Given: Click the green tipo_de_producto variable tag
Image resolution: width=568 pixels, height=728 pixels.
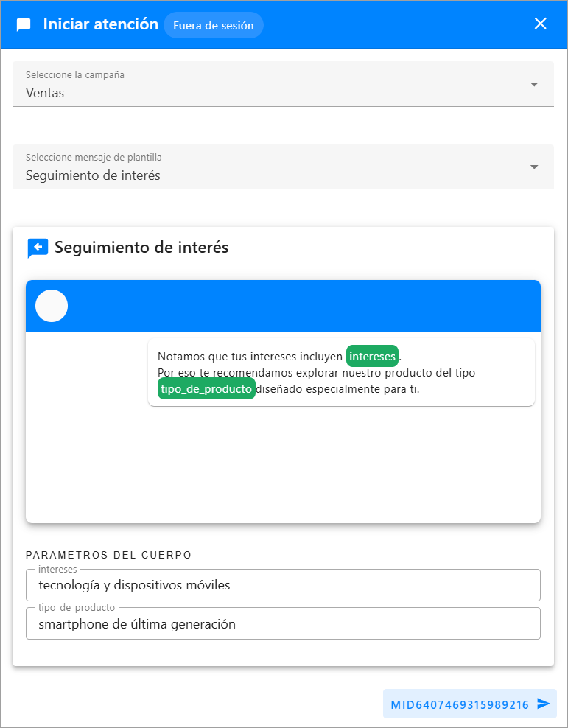Looking at the screenshot, I should 206,389.
